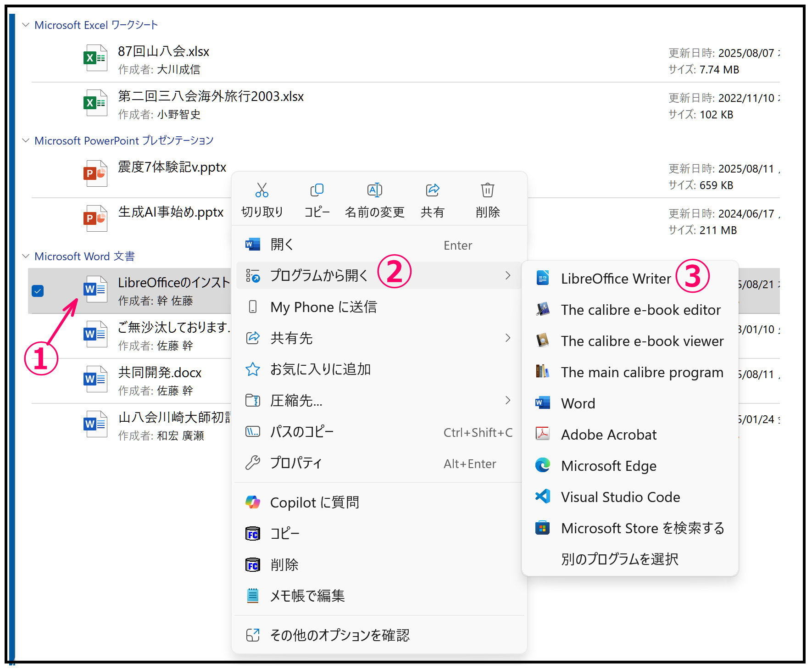Image resolution: width=812 pixels, height=670 pixels.
Task: Collapse the Microsoft PowerPoint プレゼンテーション group
Action: point(26,140)
